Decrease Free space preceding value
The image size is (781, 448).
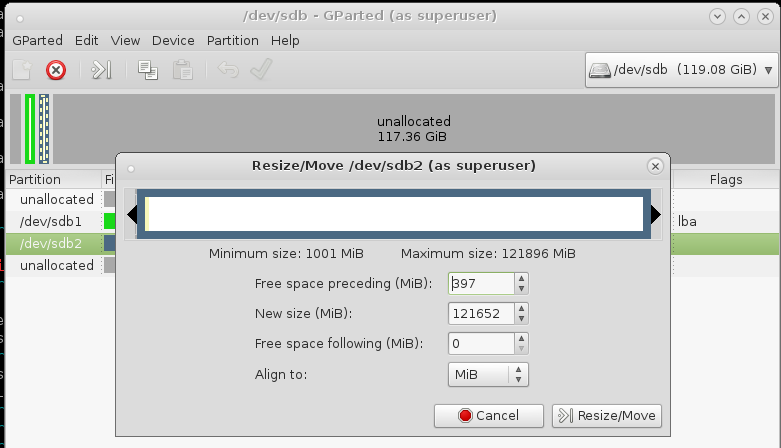click(521, 289)
